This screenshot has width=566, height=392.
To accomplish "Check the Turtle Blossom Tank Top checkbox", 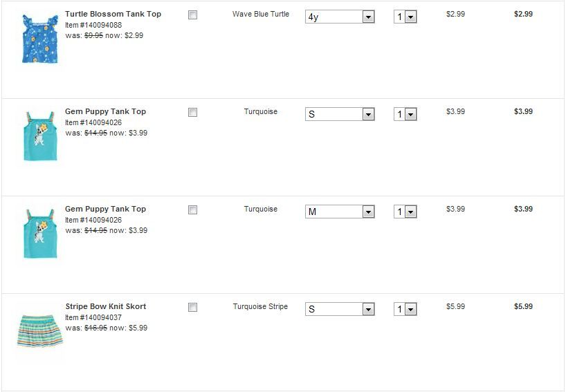I will [192, 15].
